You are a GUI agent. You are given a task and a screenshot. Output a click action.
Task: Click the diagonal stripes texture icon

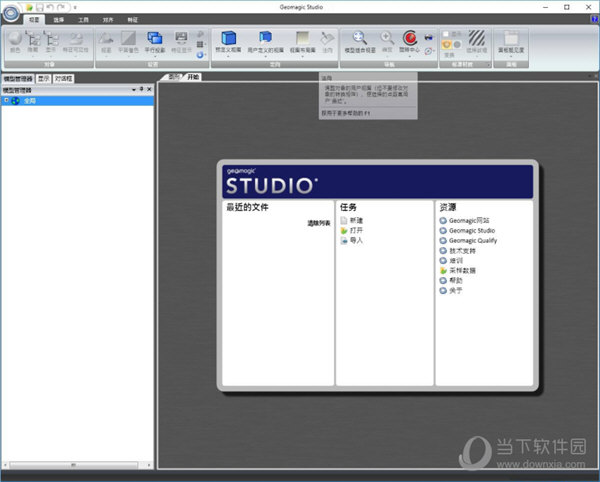click(477, 38)
